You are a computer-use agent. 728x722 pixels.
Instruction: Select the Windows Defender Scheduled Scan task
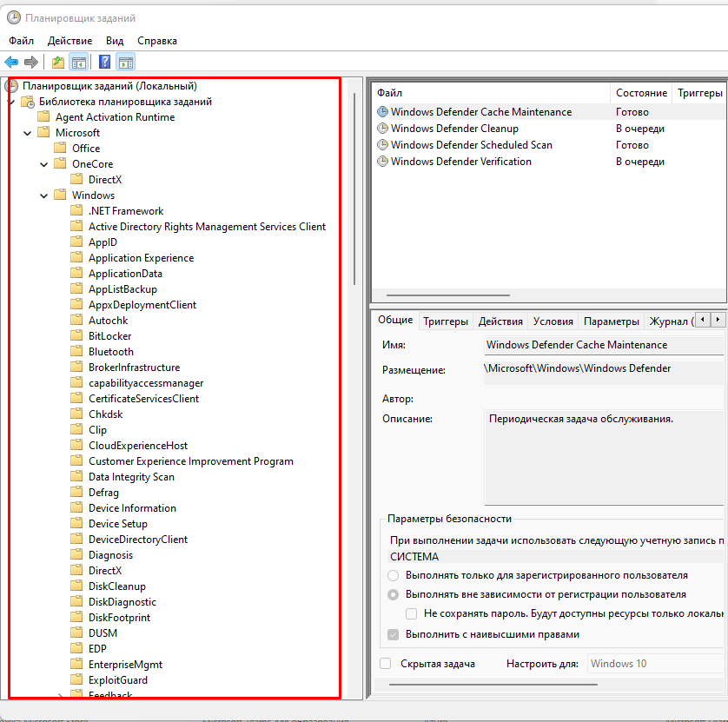pos(471,145)
